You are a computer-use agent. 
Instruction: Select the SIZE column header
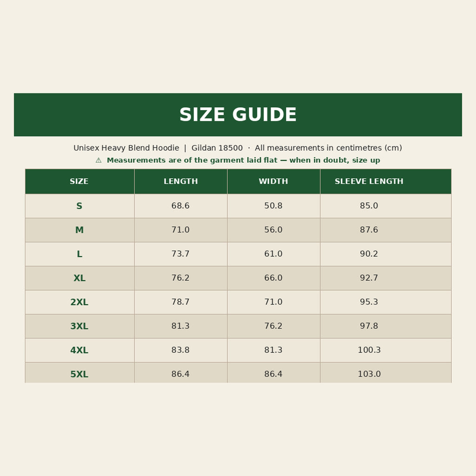coord(79,181)
